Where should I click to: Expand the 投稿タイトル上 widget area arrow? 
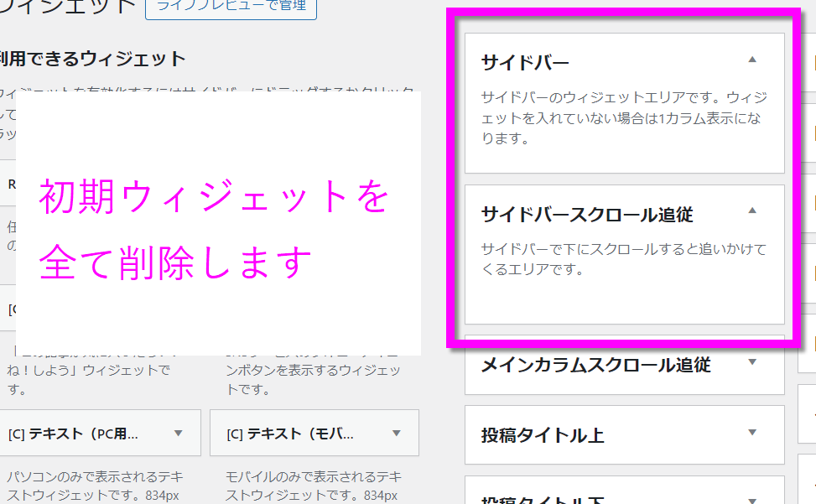752,433
